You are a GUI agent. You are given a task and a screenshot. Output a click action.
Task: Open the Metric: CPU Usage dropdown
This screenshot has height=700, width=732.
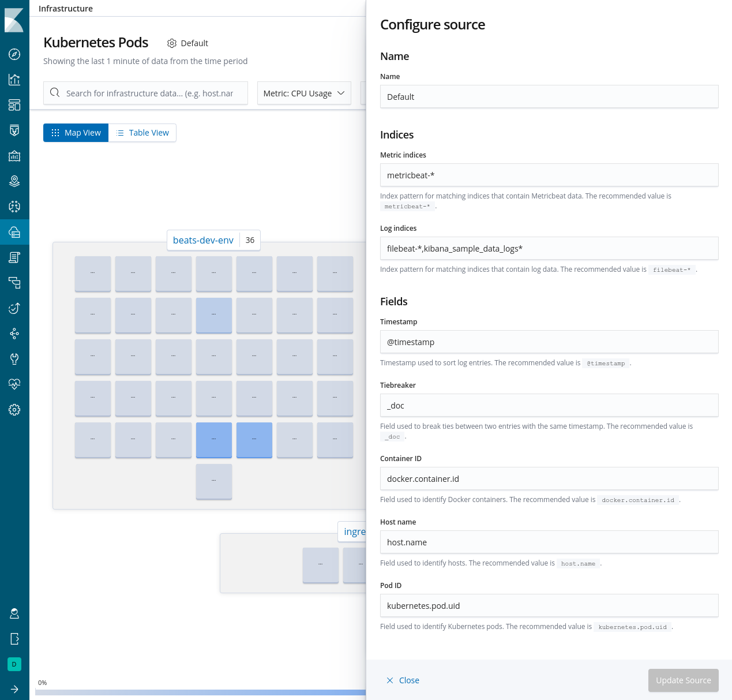(x=304, y=93)
